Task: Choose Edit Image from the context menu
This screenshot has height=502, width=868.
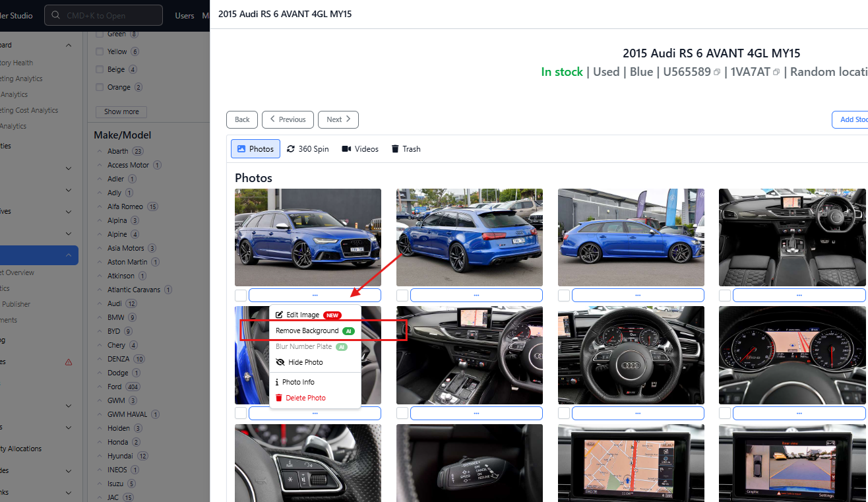Action: (315, 315)
